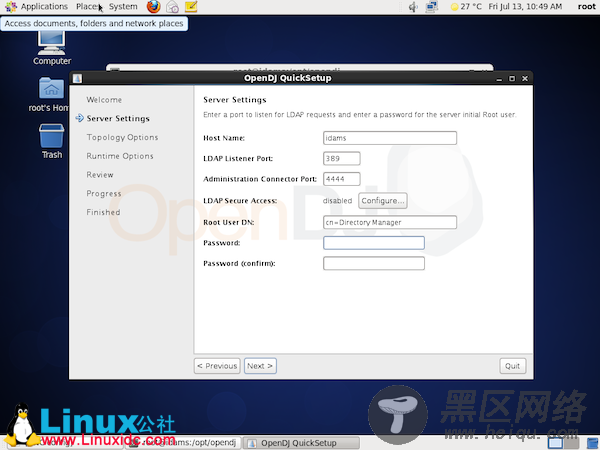This screenshot has height=450, width=600.
Task: Click the date and time clock
Action: coord(525,7)
